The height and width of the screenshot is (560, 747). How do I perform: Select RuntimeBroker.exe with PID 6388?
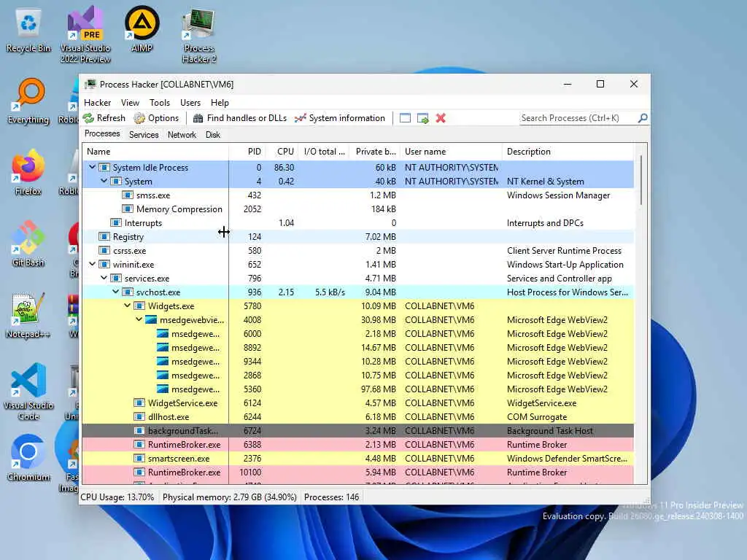tap(357, 444)
